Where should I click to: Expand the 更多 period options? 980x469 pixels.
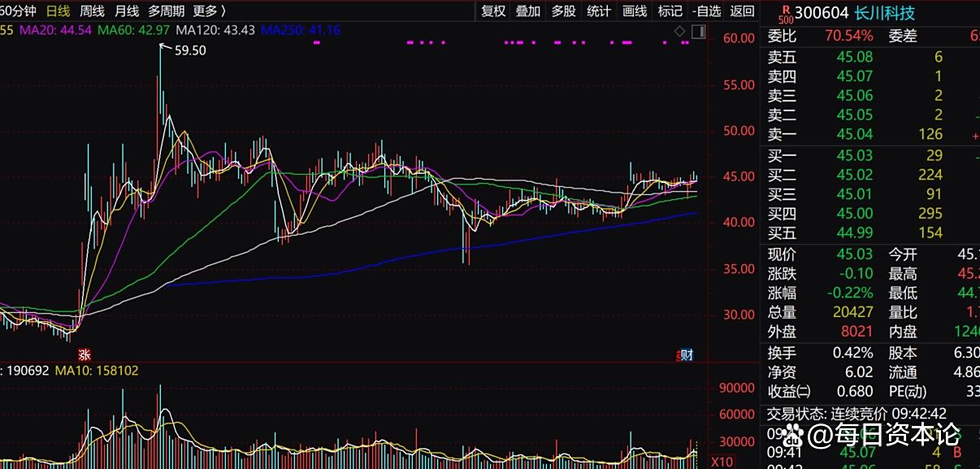tap(209, 11)
